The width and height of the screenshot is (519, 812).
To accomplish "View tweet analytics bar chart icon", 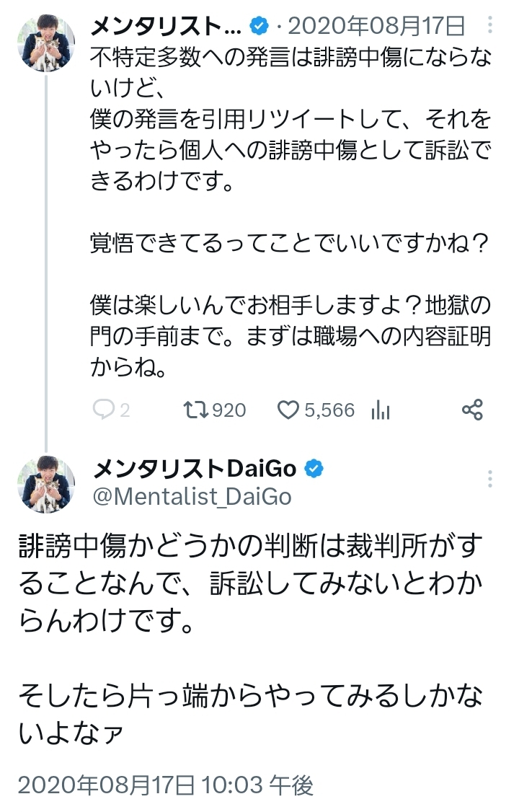I will click(x=381, y=410).
